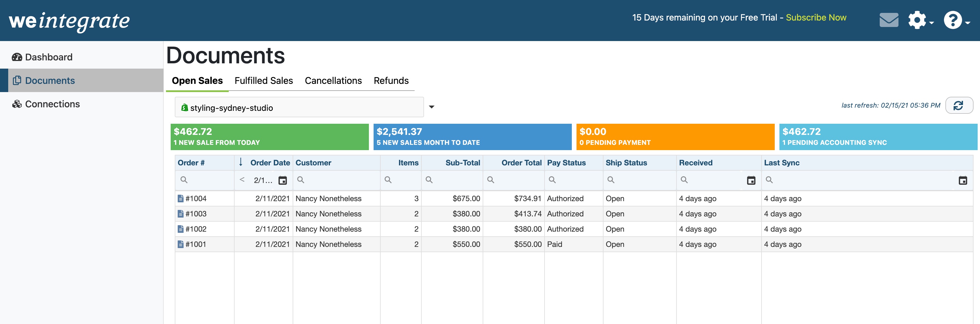Open the Refunds tab

click(x=391, y=81)
